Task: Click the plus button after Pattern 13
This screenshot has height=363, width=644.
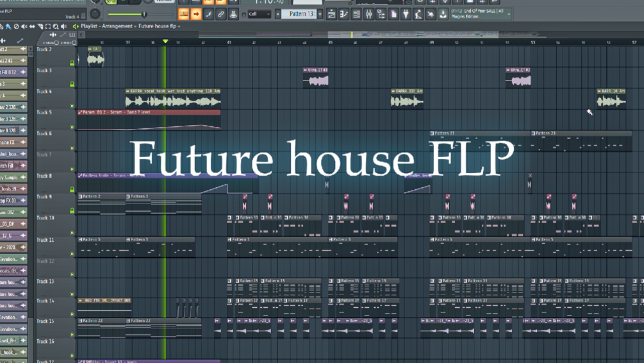Action: [x=320, y=14]
